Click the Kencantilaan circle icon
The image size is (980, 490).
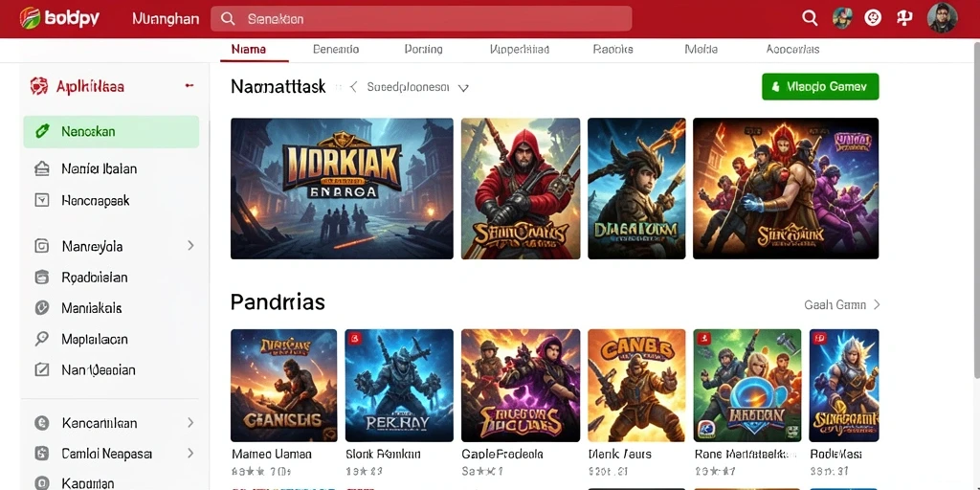coord(42,423)
